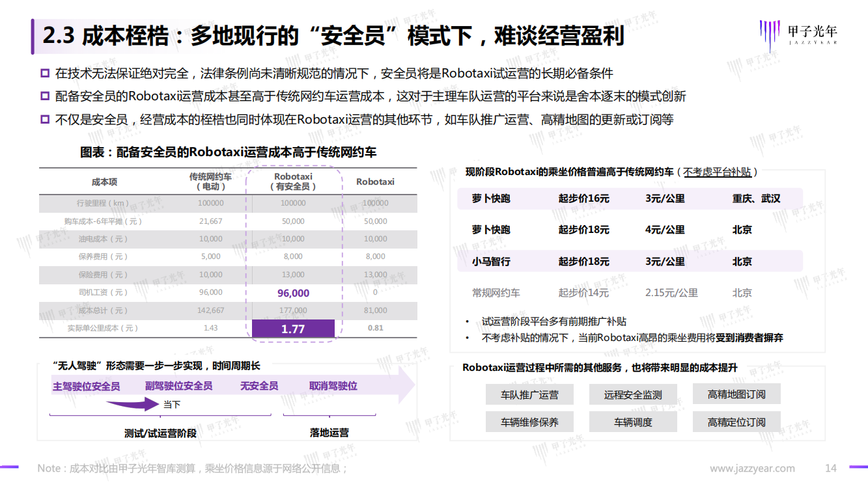This screenshot has width=868, height=488.
Task: Click the 21,667 cell in the table
Action: (x=210, y=221)
